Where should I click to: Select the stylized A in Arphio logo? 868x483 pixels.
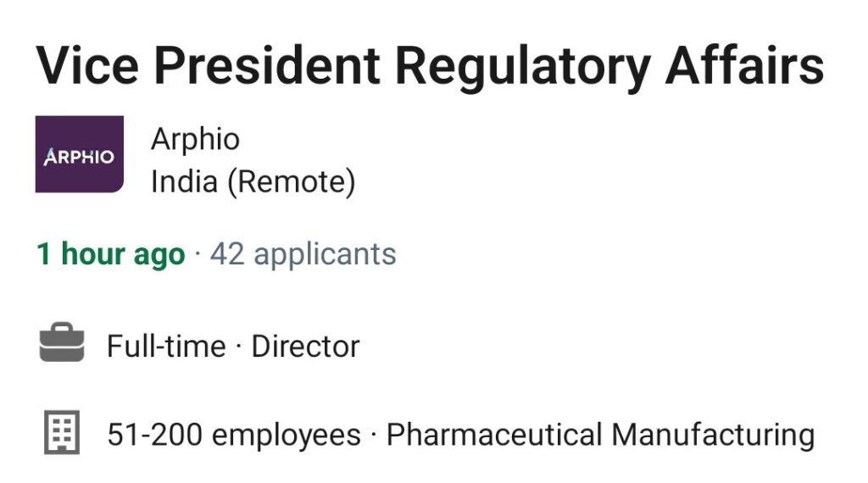50,157
